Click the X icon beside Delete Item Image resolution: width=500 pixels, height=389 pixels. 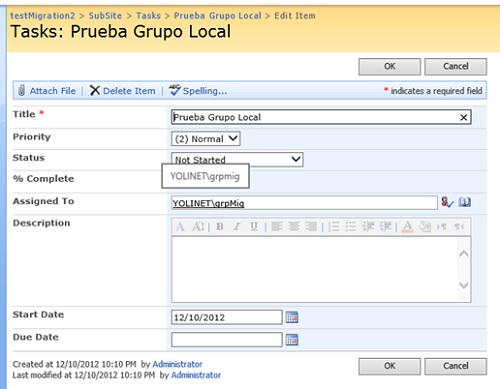point(95,90)
